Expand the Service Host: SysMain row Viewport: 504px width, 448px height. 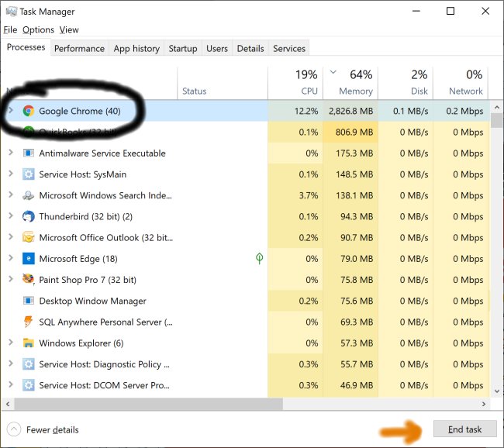coord(11,174)
